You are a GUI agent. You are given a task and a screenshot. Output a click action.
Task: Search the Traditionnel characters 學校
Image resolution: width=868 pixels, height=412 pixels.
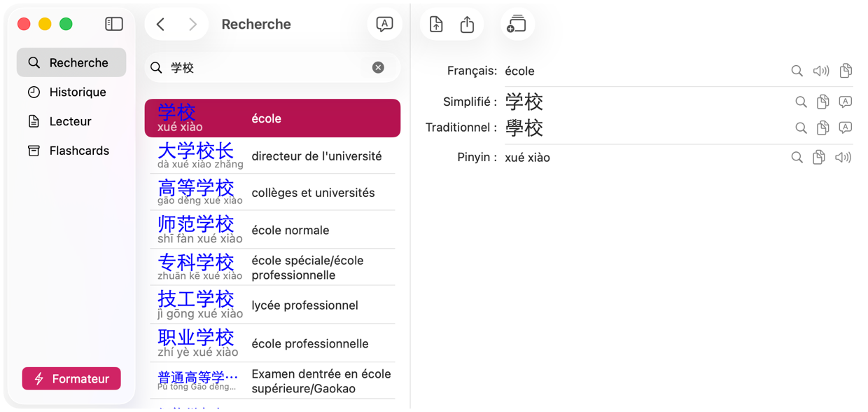tap(801, 128)
